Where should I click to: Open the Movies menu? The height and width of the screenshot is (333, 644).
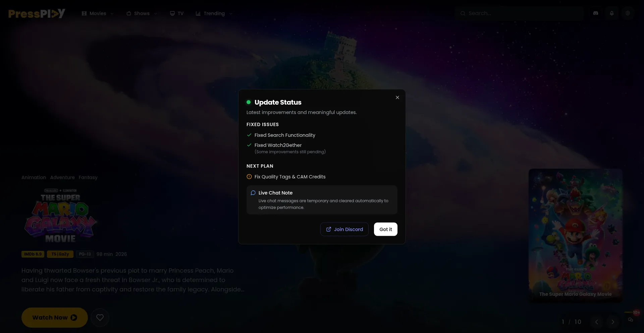point(98,13)
